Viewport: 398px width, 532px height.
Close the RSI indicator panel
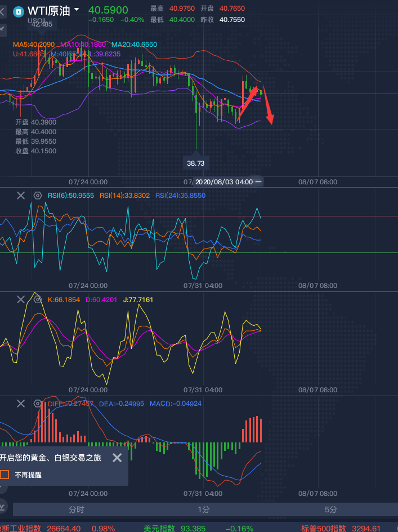click(21, 196)
